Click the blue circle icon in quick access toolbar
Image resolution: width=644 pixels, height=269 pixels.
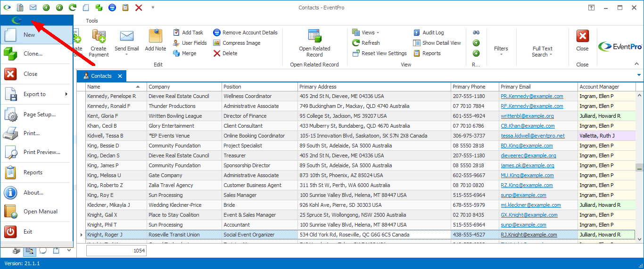point(112,8)
